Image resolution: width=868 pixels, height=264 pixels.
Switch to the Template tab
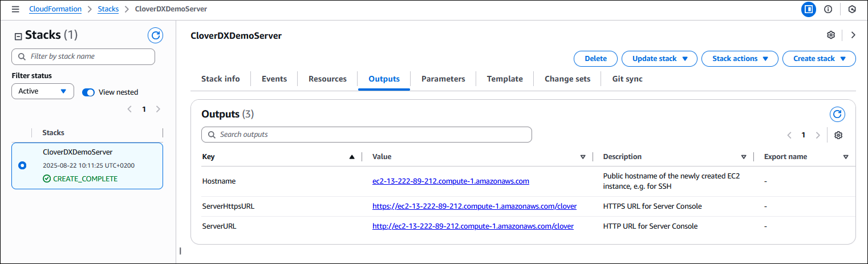point(505,79)
